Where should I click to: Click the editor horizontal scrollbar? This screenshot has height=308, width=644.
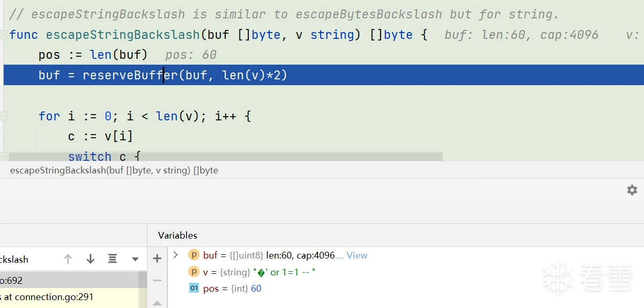pos(226,157)
